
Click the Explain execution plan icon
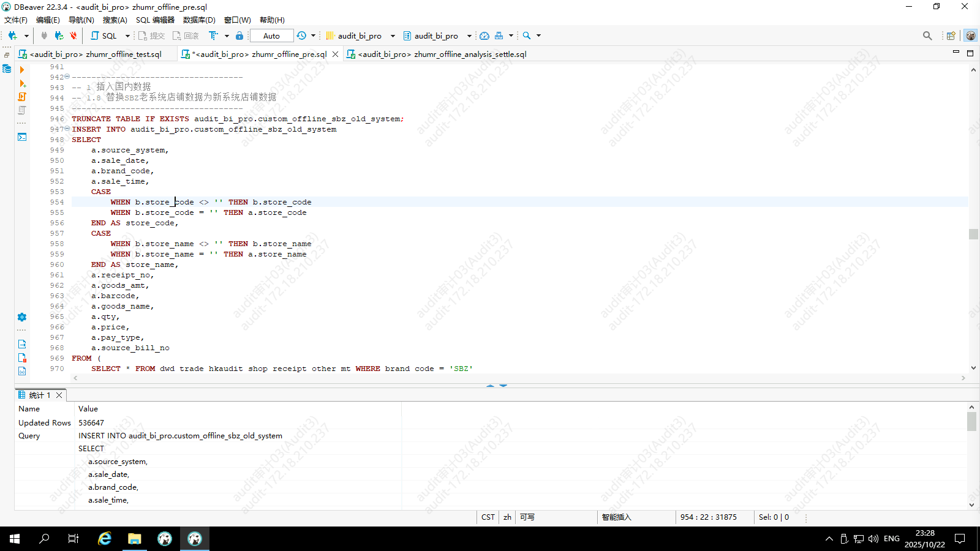pos(22,110)
